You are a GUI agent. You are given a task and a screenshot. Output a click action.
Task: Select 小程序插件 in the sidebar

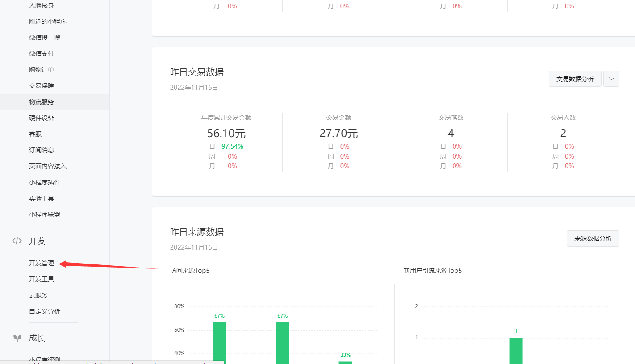(45, 182)
